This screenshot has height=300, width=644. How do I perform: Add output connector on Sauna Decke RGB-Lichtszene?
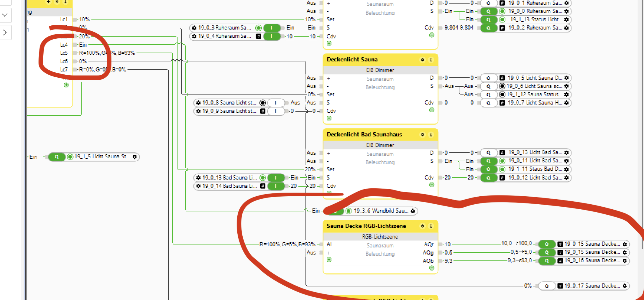click(432, 268)
